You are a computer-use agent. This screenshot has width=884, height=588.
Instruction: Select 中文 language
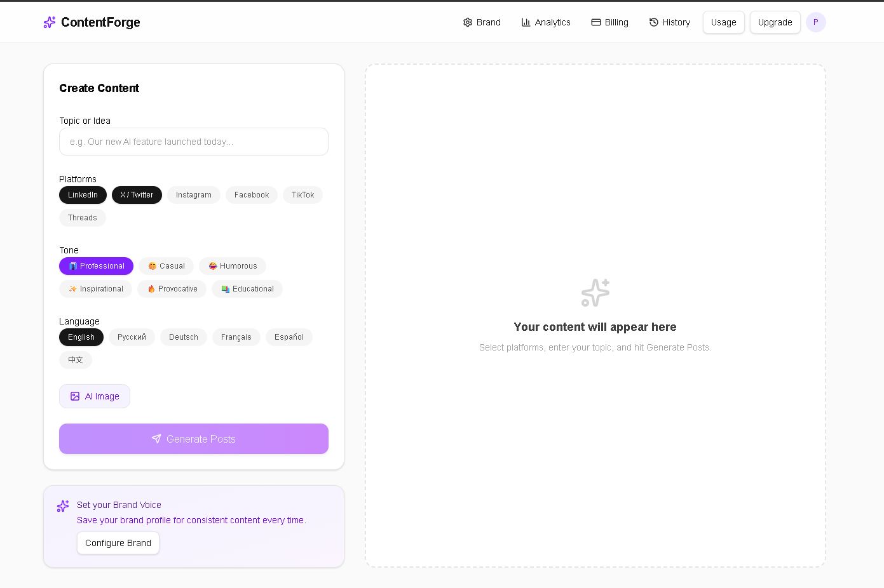point(76,360)
